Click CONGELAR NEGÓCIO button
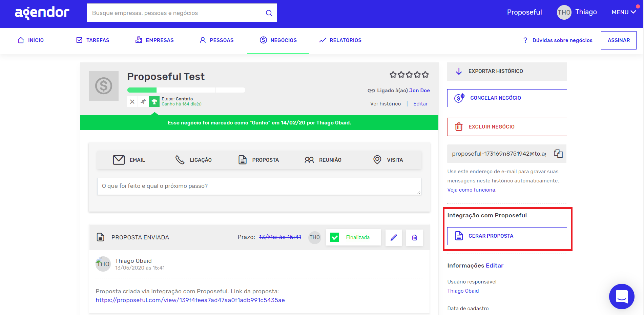Image resolution: width=644 pixels, height=315 pixels. (507, 98)
